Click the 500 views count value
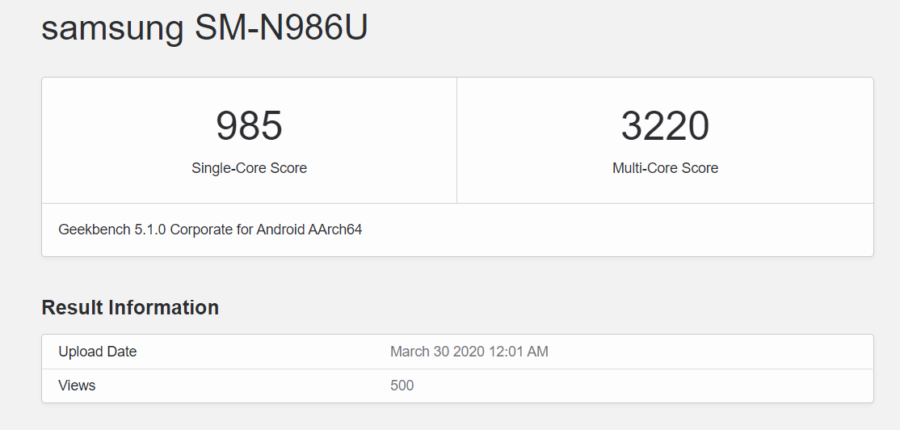The image size is (900, 430). point(402,385)
